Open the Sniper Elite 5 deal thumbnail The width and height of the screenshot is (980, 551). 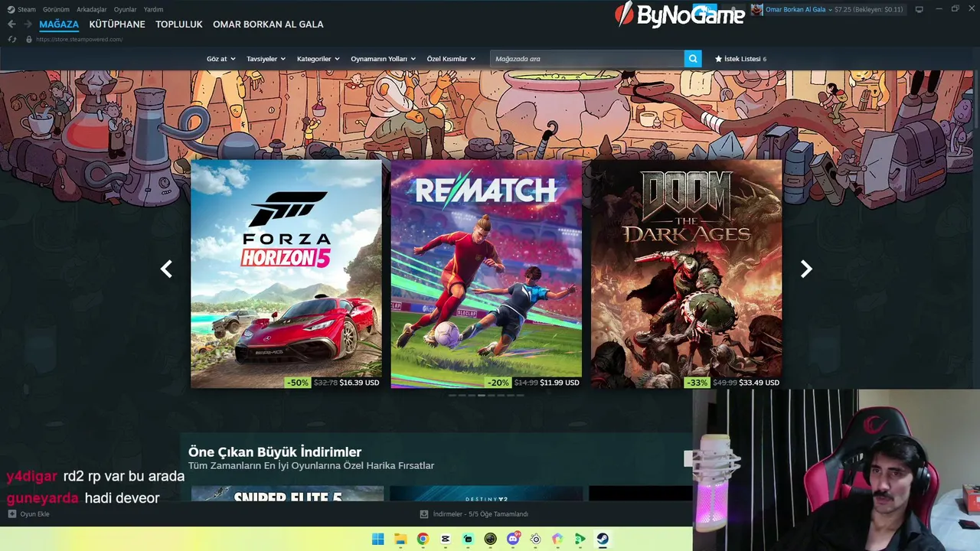(287, 494)
